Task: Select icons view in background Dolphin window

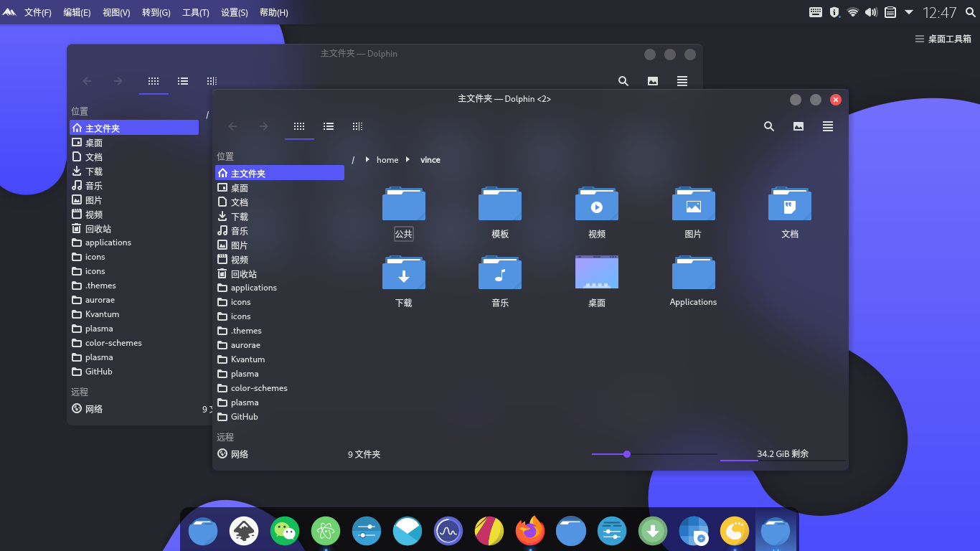Action: pyautogui.click(x=154, y=81)
